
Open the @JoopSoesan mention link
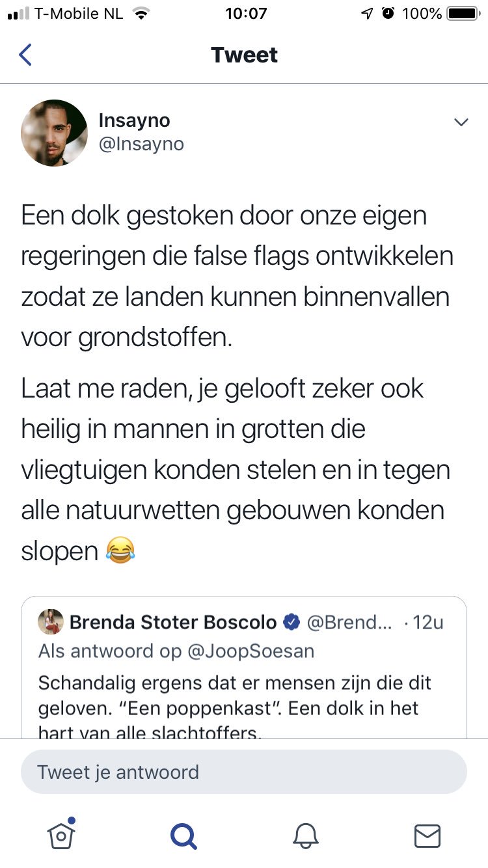point(251,651)
